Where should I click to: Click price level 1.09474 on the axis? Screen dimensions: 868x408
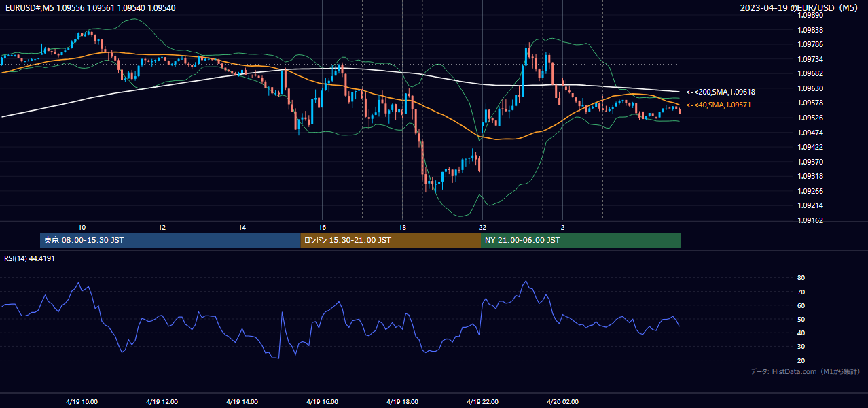(x=810, y=133)
